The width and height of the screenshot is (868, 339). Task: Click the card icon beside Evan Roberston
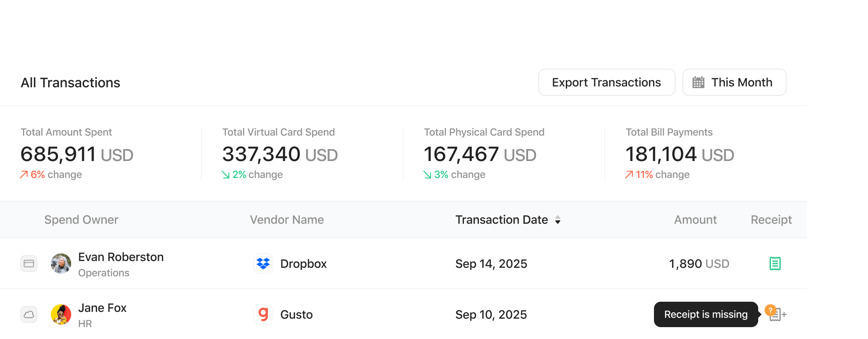29,264
